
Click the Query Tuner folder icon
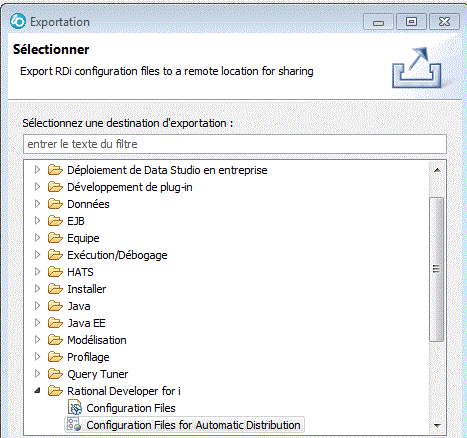pyautogui.click(x=55, y=374)
